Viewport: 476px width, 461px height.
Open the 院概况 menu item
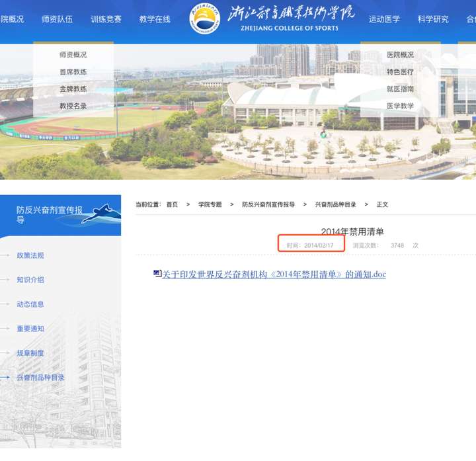12,19
